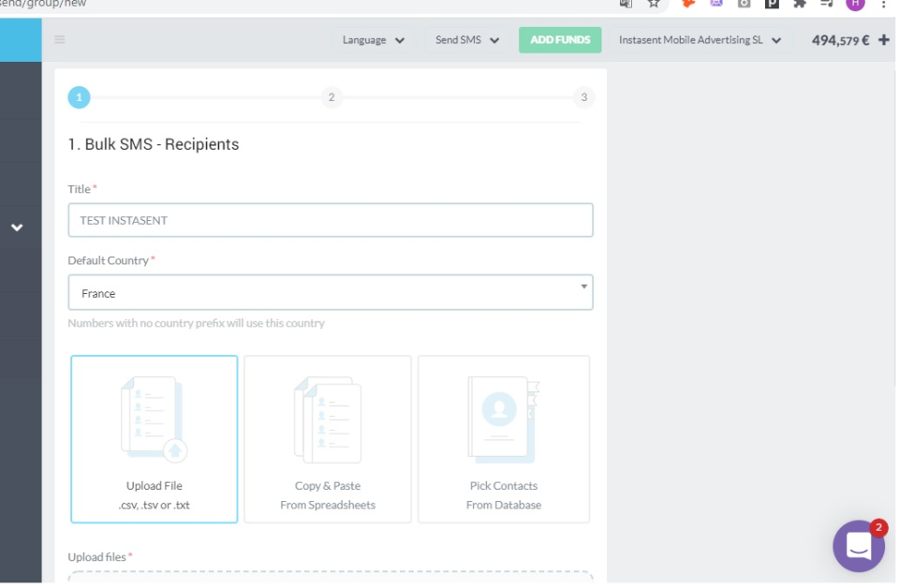Open the browser extensions puzzle icon
Viewport: 899px width, 588px height.
[799, 4]
